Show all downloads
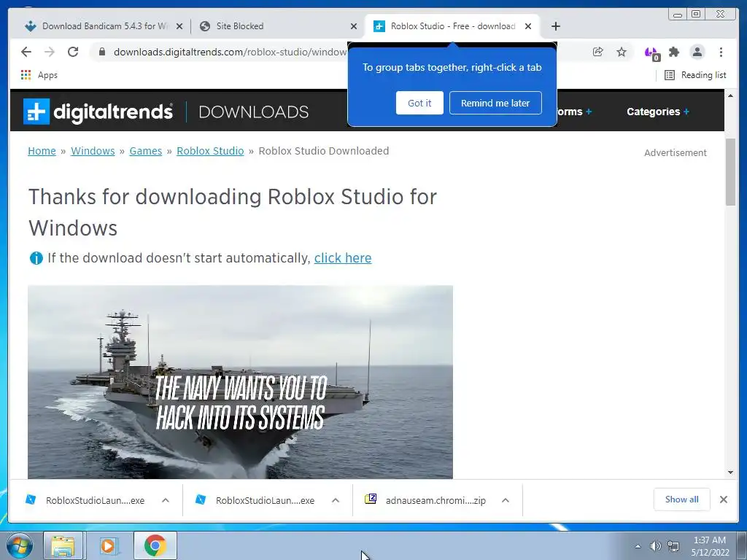 [x=682, y=499]
